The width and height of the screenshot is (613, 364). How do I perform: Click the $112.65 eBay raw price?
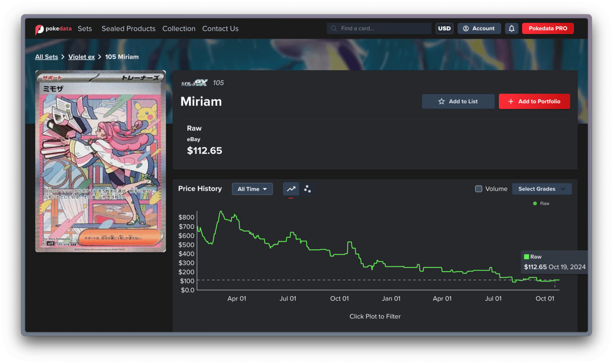204,151
